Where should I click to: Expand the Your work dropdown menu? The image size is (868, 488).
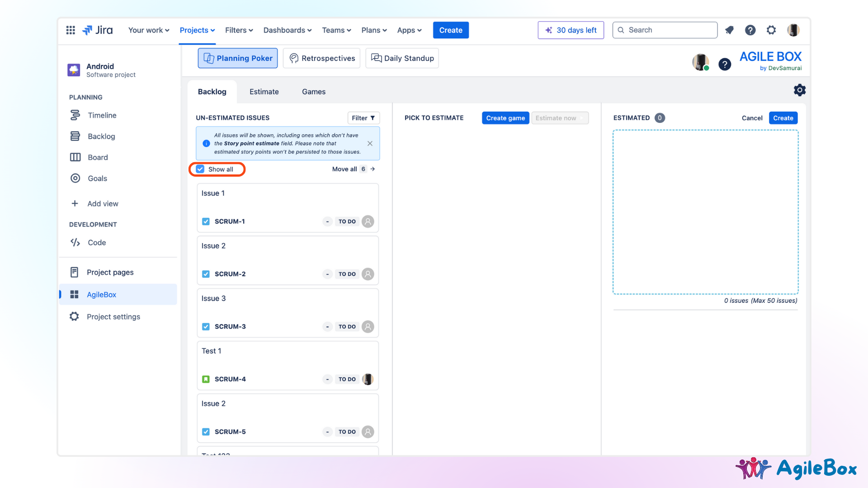(149, 30)
